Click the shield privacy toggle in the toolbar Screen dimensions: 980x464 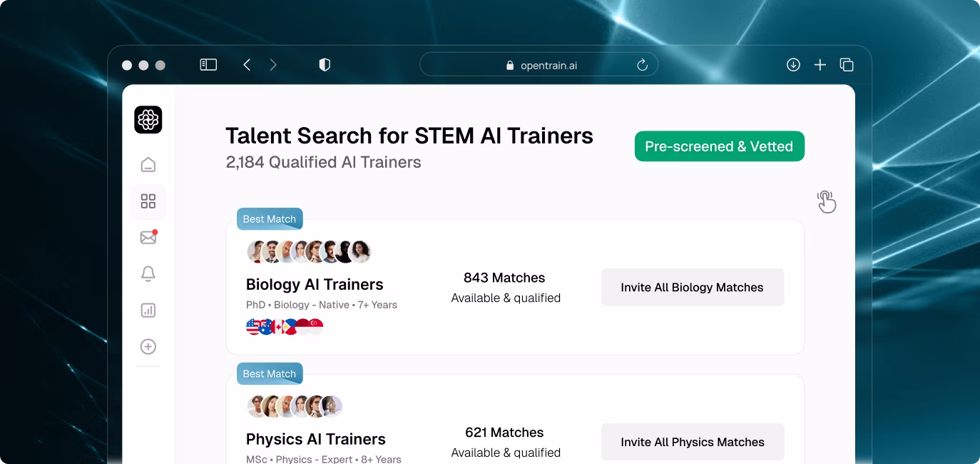pos(325,64)
